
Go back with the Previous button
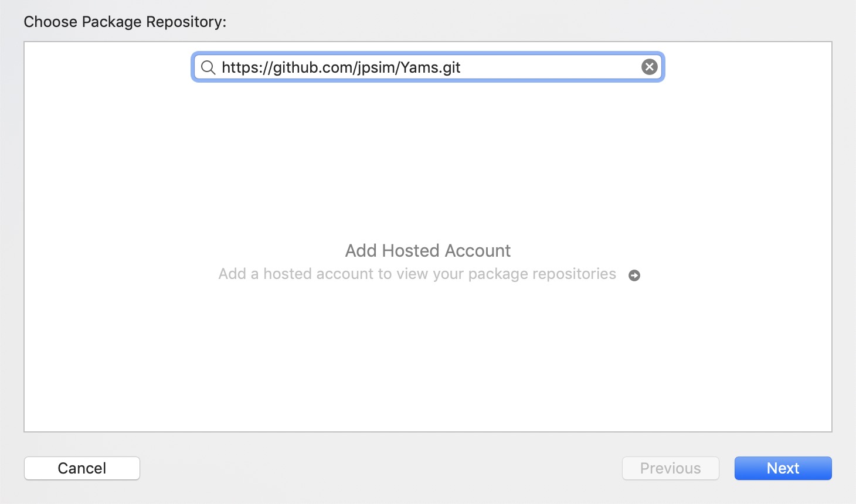pyautogui.click(x=670, y=468)
